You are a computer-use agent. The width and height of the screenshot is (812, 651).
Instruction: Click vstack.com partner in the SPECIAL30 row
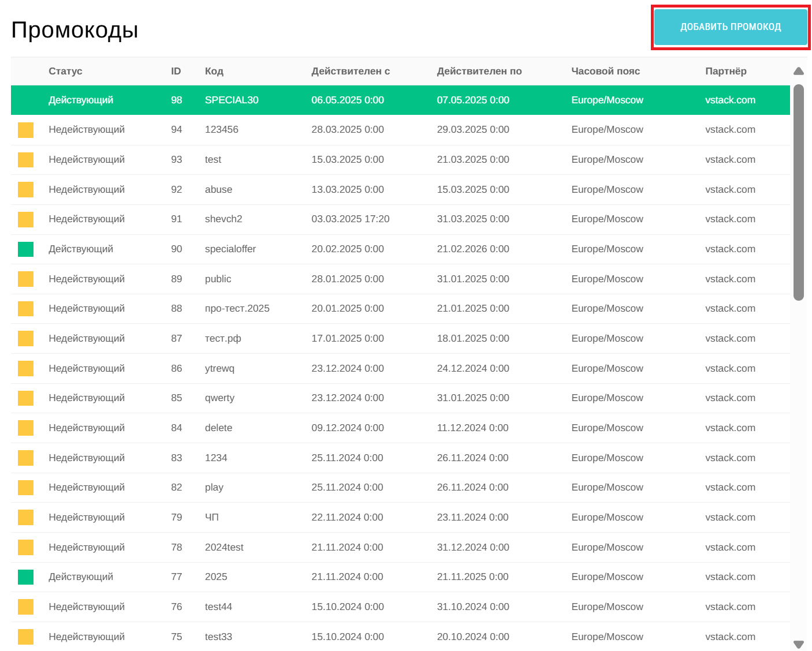(730, 100)
